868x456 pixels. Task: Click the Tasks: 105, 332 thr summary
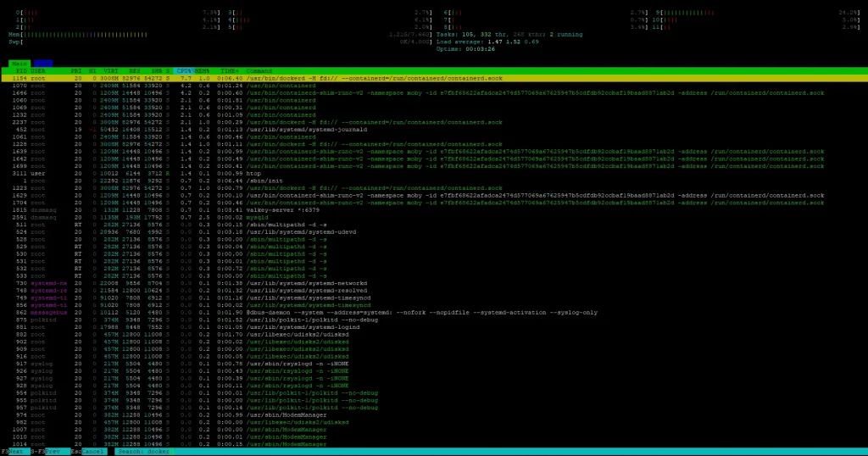point(509,34)
